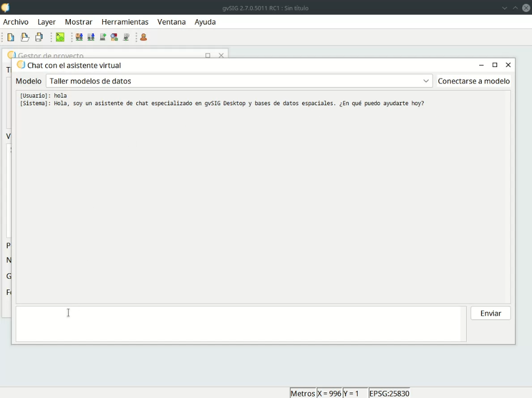
Task: Open the Archivo menu
Action: pos(16,22)
